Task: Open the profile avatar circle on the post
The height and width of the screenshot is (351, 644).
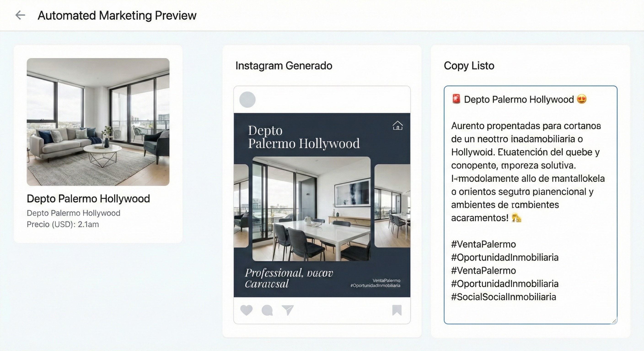Action: click(247, 100)
